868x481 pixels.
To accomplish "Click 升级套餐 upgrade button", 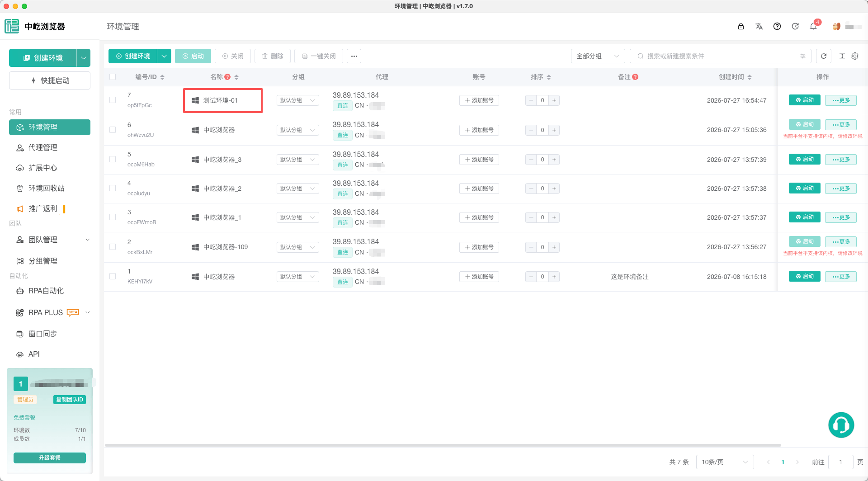I will pyautogui.click(x=50, y=458).
